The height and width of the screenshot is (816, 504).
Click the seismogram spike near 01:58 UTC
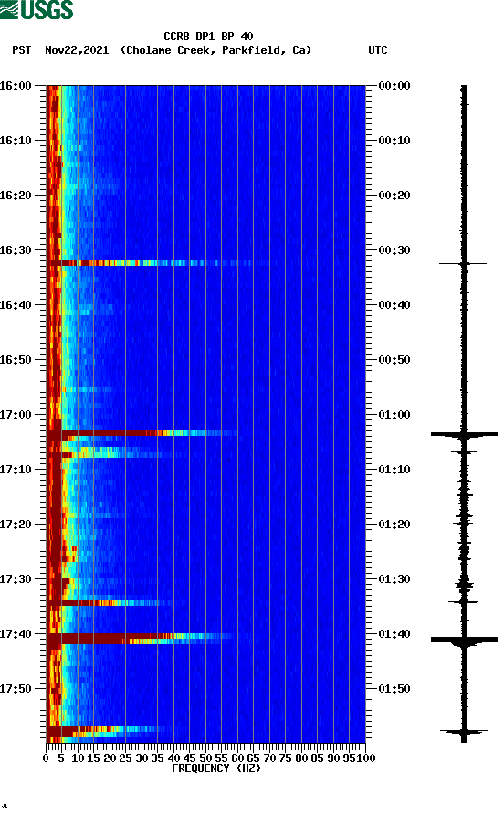pyautogui.click(x=464, y=732)
